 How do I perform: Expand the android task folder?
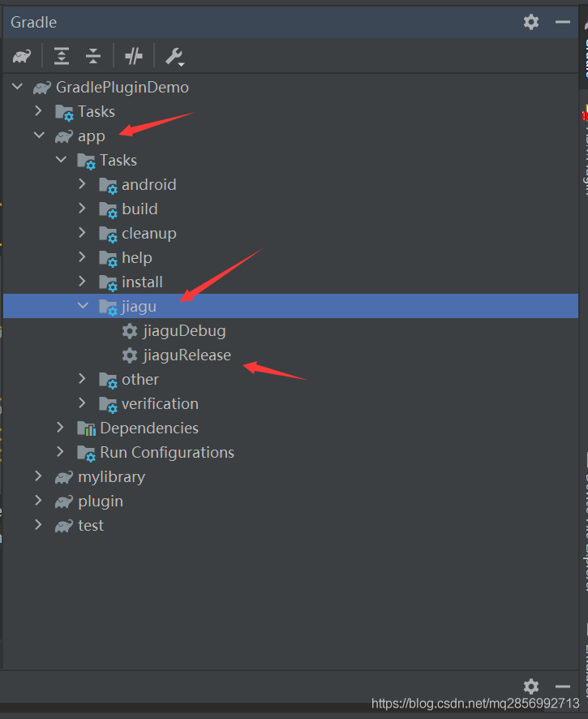click(83, 184)
